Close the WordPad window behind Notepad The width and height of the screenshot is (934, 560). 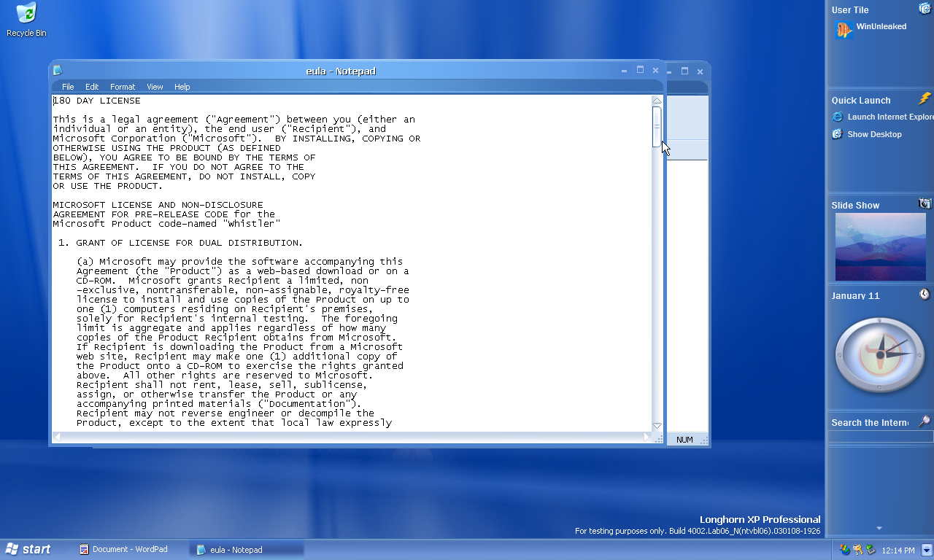tap(700, 71)
